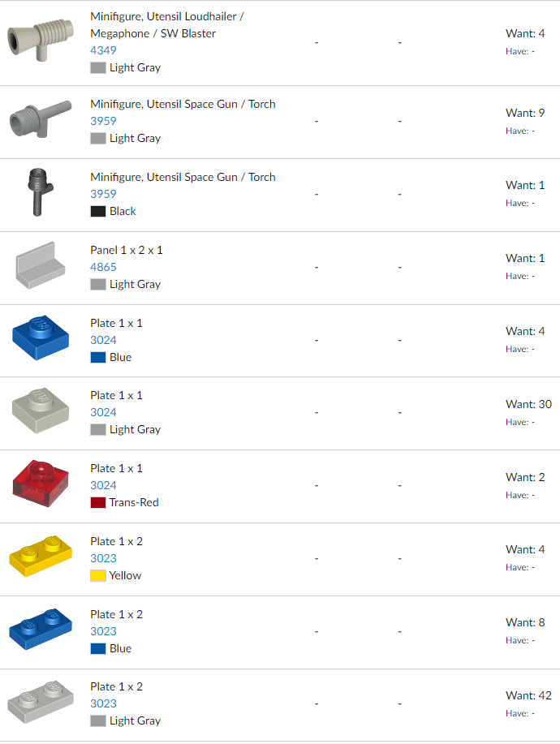This screenshot has width=560, height=744.
Task: Click the Trans-Red Plate 1 x 1 image
Action: (x=41, y=484)
